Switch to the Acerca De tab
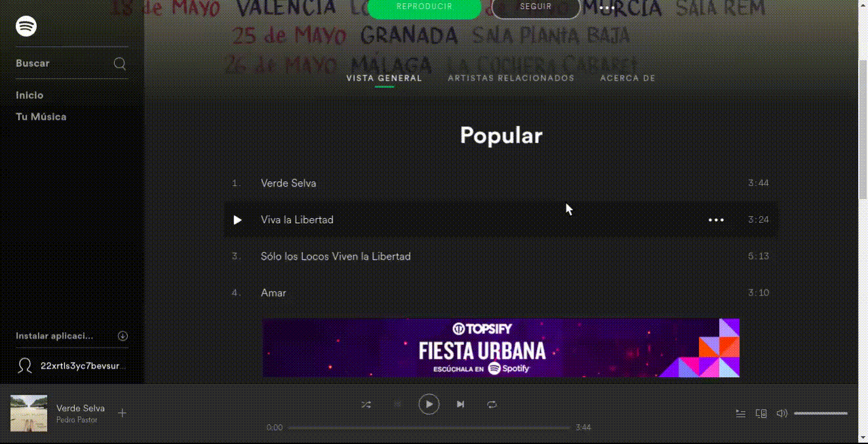 (x=628, y=78)
